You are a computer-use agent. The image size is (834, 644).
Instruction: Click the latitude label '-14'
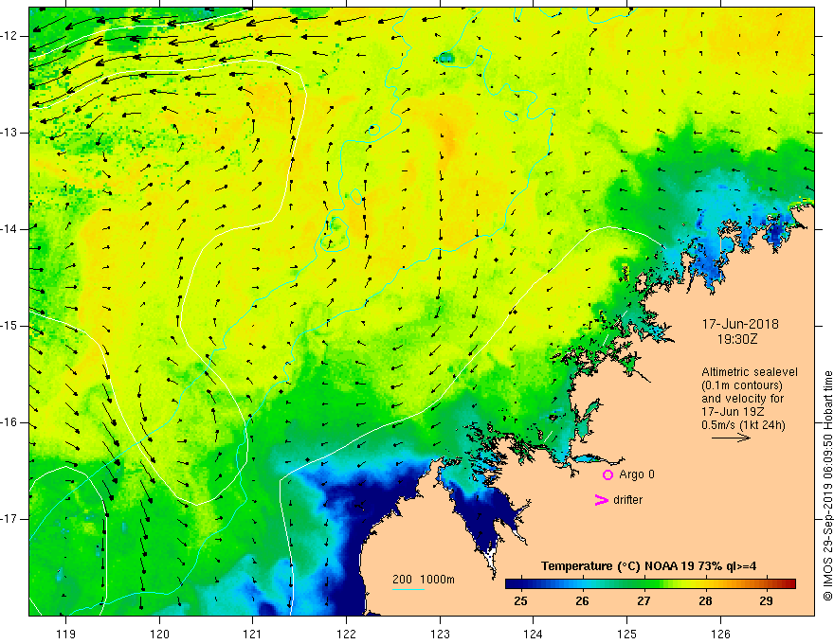point(10,229)
